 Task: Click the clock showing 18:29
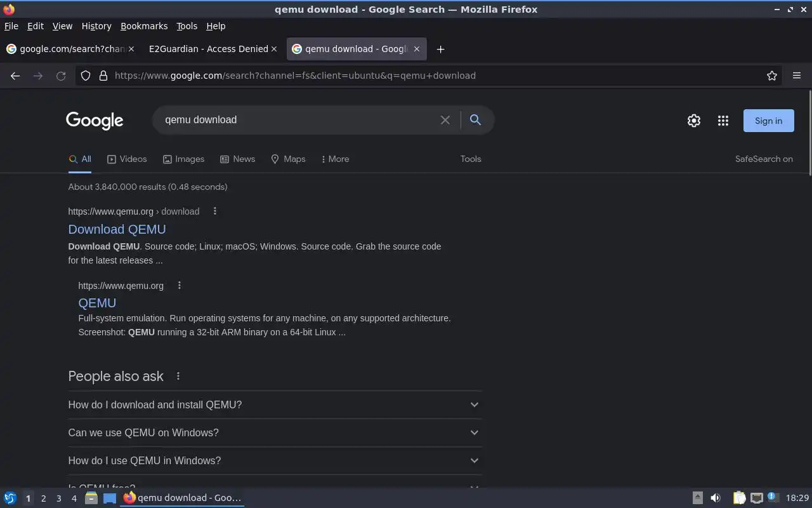pyautogui.click(x=797, y=498)
